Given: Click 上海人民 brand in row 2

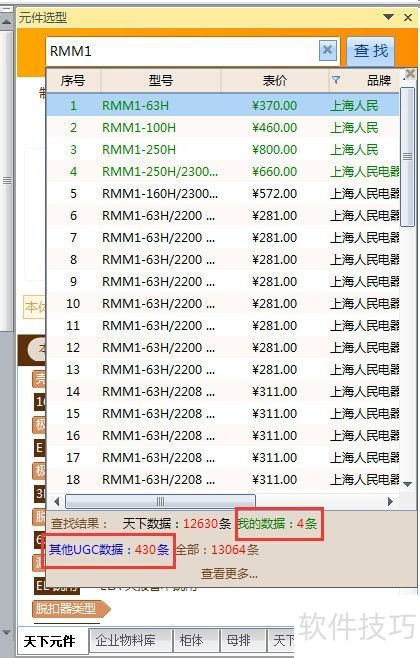Looking at the screenshot, I should coord(354,128).
